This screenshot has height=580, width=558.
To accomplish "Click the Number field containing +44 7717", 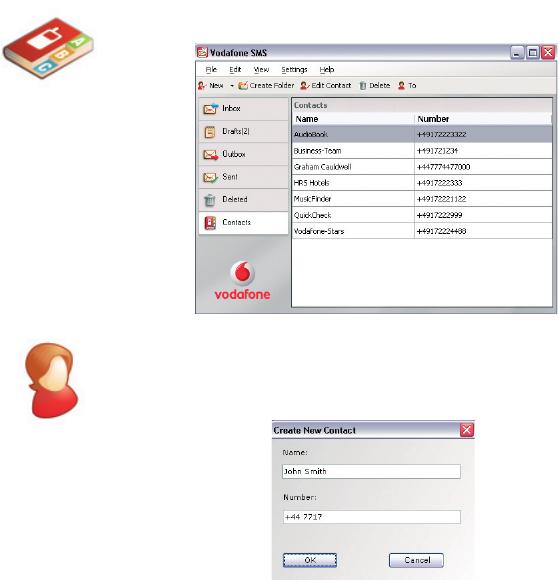I will tap(371, 517).
